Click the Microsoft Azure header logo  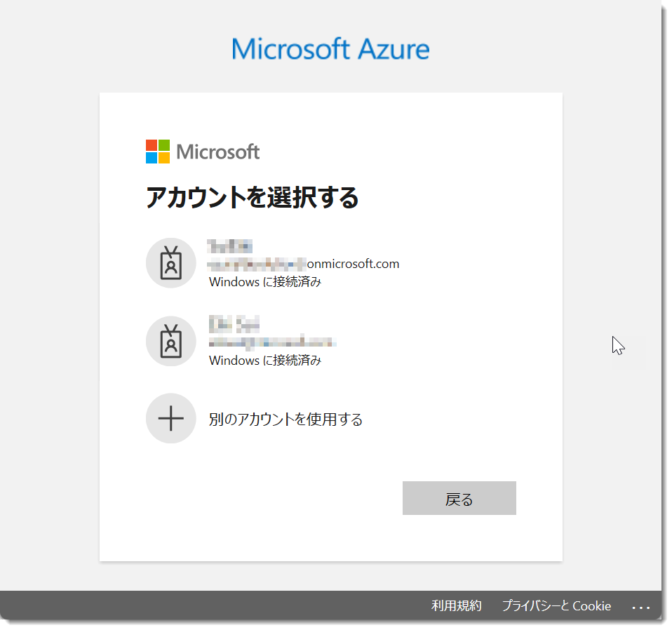tap(330, 49)
